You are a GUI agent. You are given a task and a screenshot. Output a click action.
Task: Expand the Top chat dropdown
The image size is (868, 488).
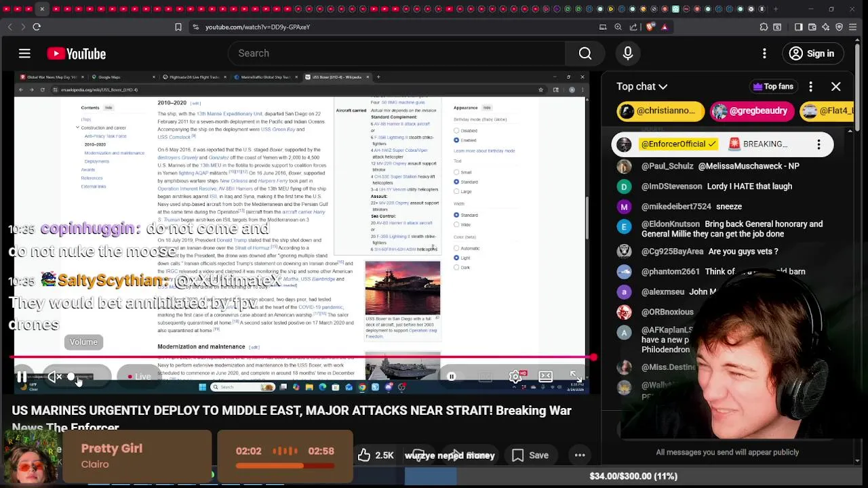coord(642,87)
